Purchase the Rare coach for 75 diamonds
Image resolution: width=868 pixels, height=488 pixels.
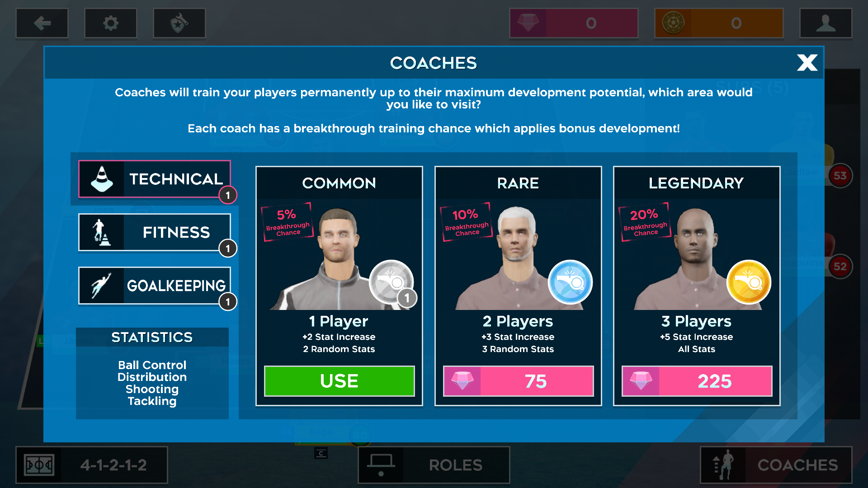518,380
